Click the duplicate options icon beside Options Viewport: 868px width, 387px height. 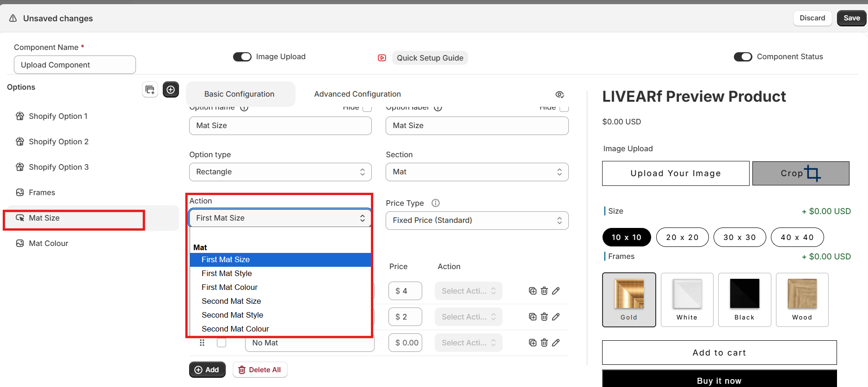[x=150, y=90]
